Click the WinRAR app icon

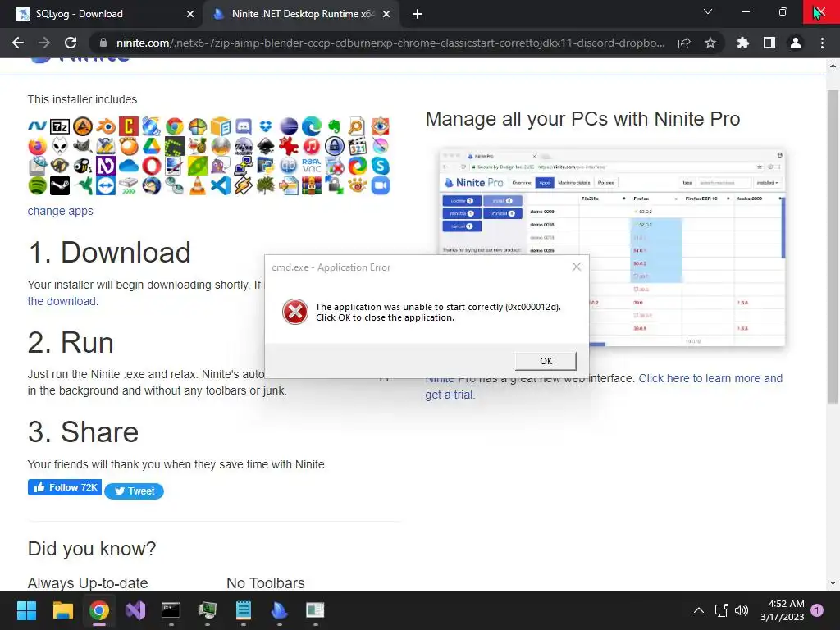312,185
